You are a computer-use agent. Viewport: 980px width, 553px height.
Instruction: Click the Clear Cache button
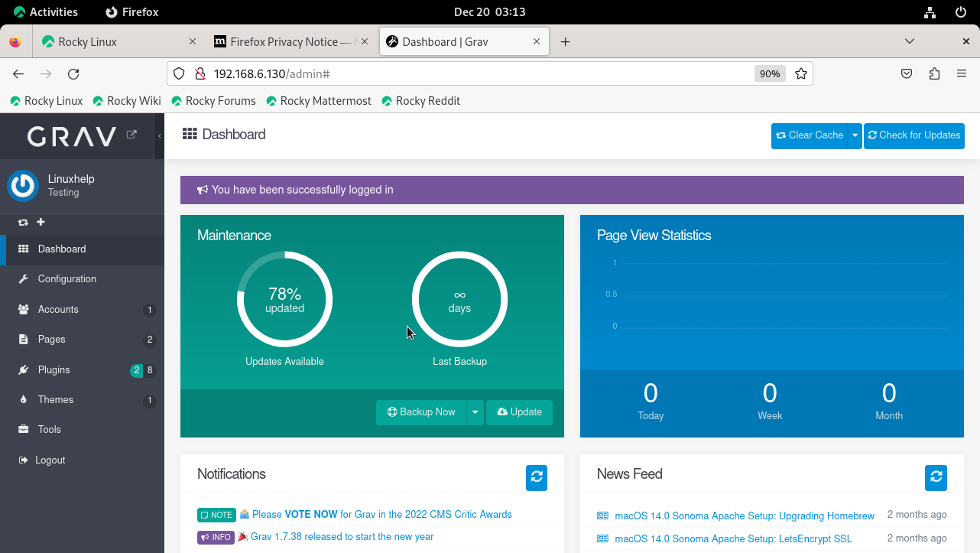tap(810, 135)
